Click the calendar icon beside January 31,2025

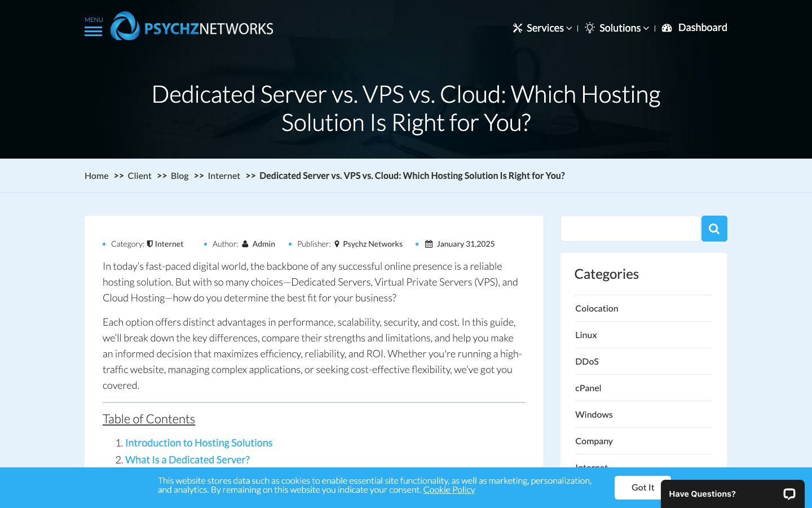coord(429,244)
